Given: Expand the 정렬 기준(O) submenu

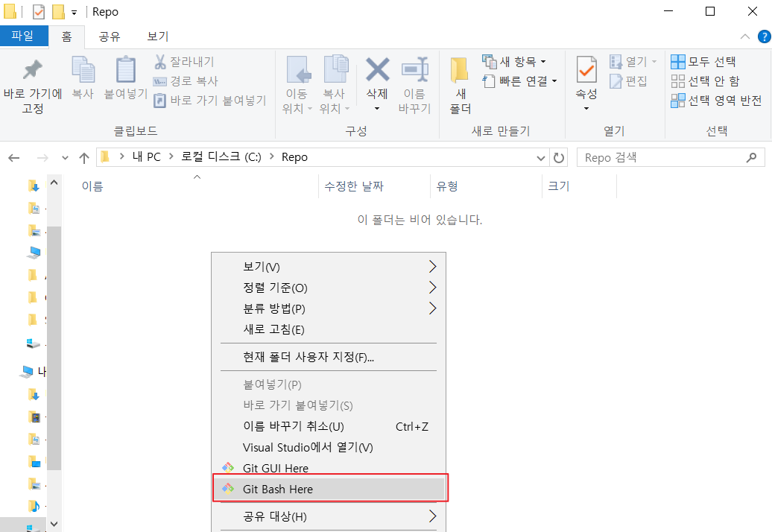Looking at the screenshot, I should pyautogui.click(x=432, y=288).
